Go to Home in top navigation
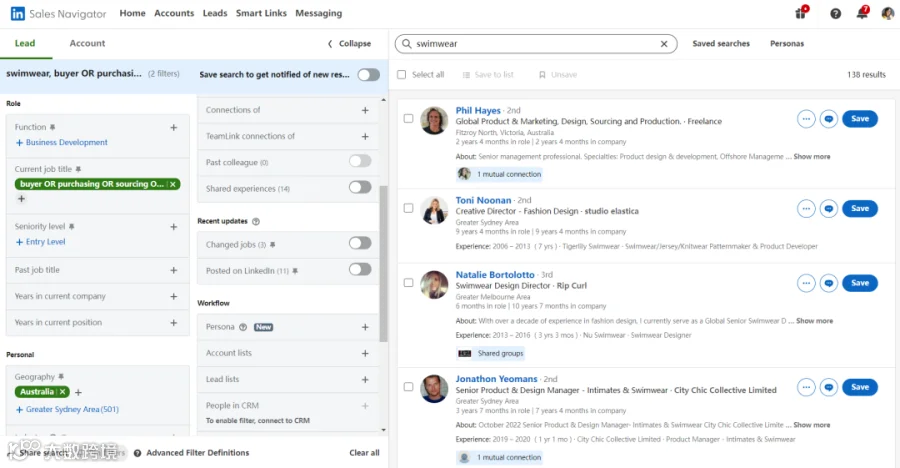Image resolution: width=900 pixels, height=468 pixels. [x=133, y=13]
